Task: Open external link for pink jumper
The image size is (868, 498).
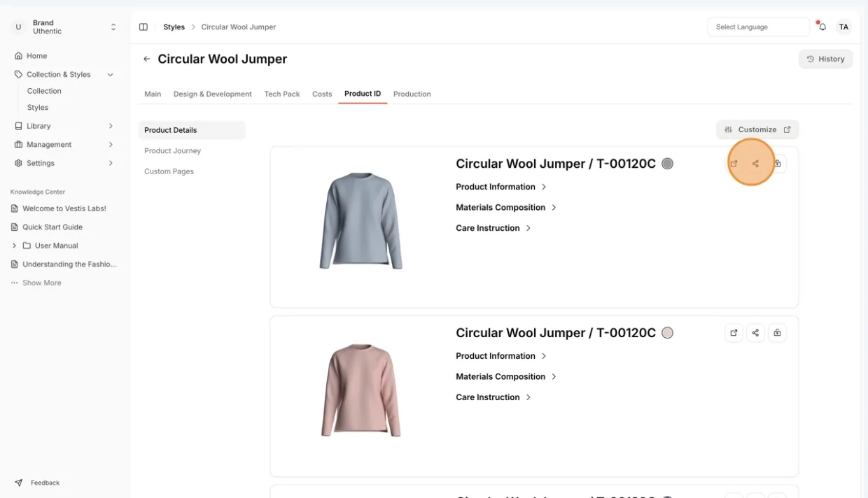Action: click(734, 333)
